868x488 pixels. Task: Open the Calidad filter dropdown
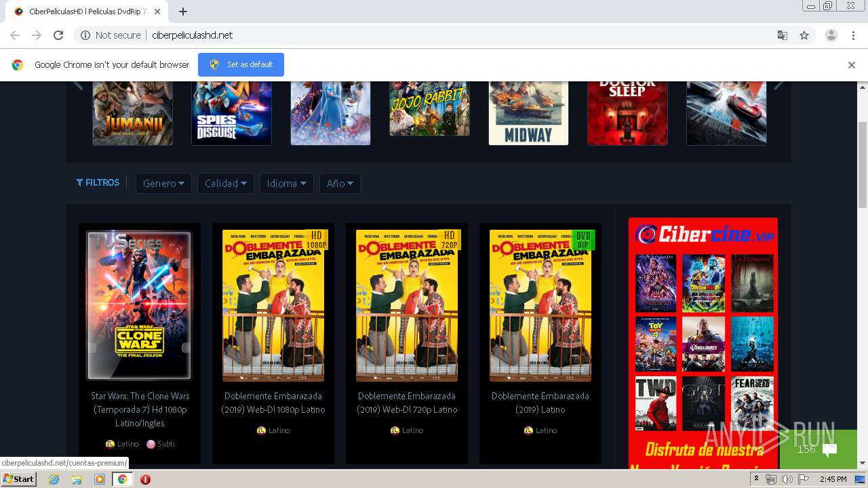(226, 183)
